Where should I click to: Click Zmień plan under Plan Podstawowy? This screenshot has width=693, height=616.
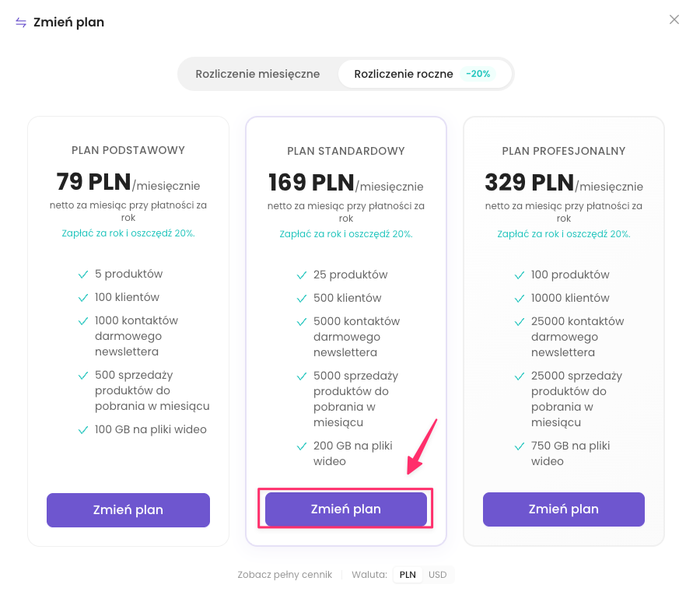click(x=128, y=510)
